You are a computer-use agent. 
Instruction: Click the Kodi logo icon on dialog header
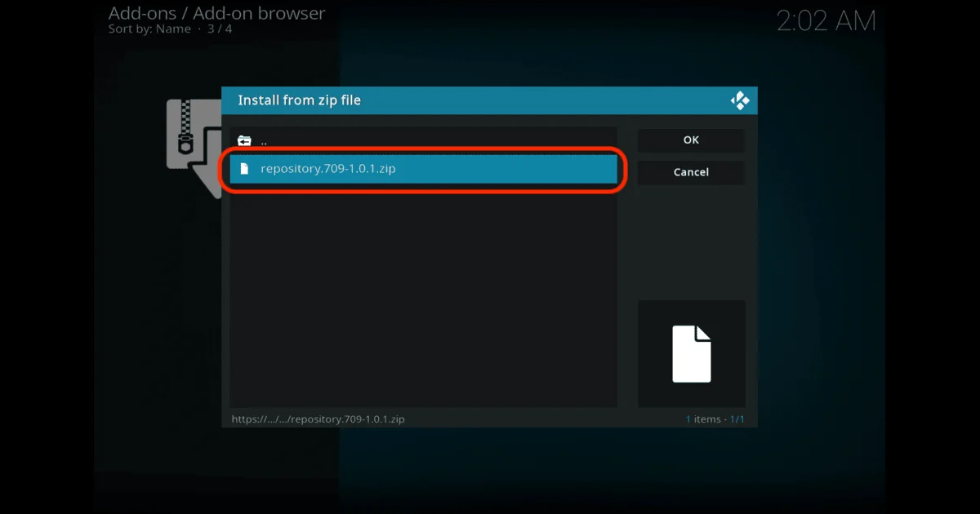[740, 100]
